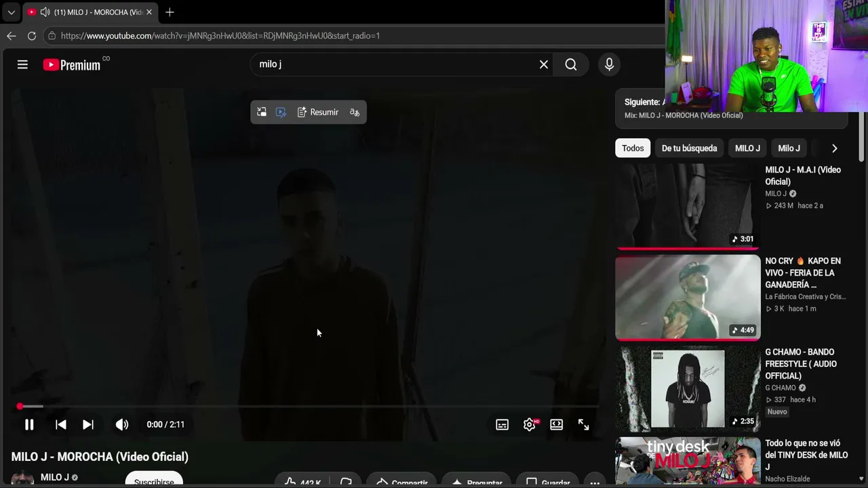Select the second "Milo J" chip
Image resolution: width=868 pixels, height=488 pixels.
pos(789,148)
